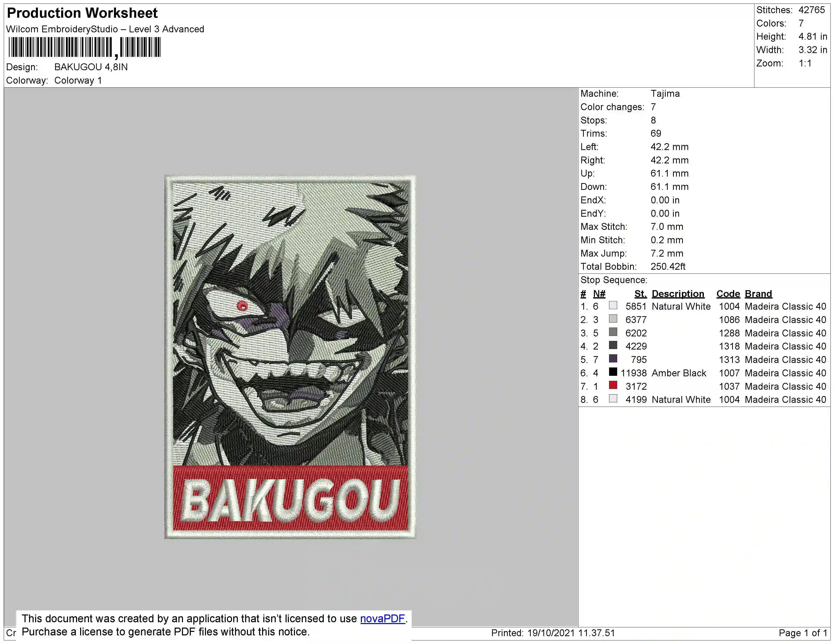Image resolution: width=834 pixels, height=644 pixels.
Task: Click the design name BAKUGOU 4,8IN
Action: point(91,67)
